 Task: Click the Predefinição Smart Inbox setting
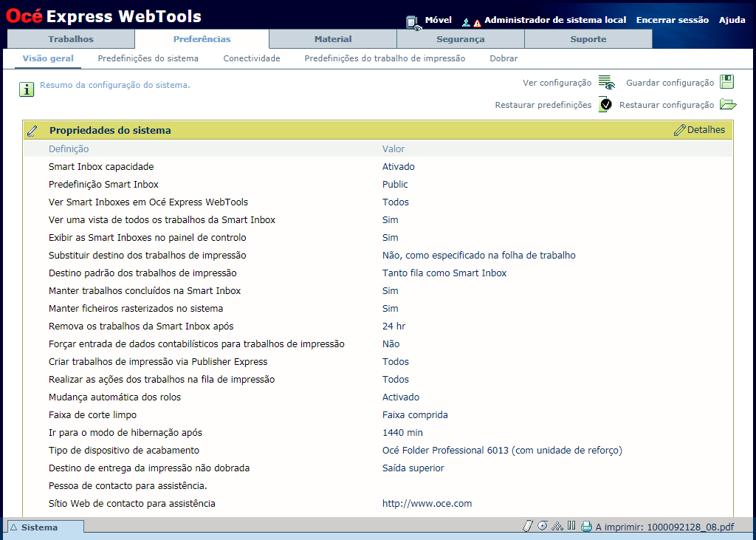[x=103, y=185]
